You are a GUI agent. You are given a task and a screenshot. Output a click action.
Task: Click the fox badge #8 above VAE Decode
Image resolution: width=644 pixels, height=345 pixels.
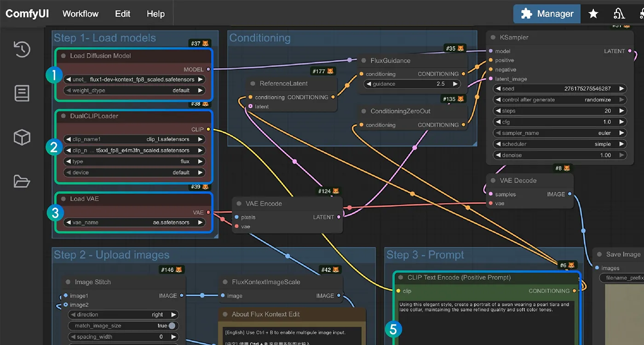[x=563, y=168]
